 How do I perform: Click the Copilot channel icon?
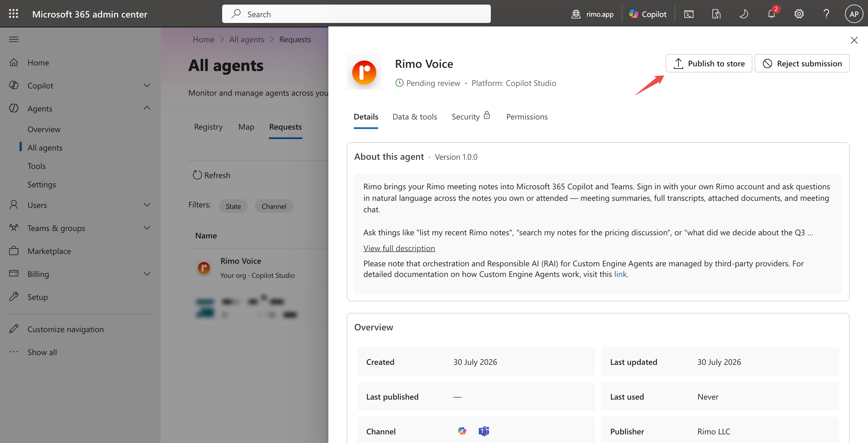click(x=462, y=431)
